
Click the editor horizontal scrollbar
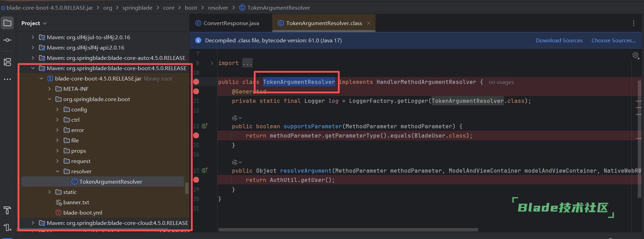(x=348, y=230)
